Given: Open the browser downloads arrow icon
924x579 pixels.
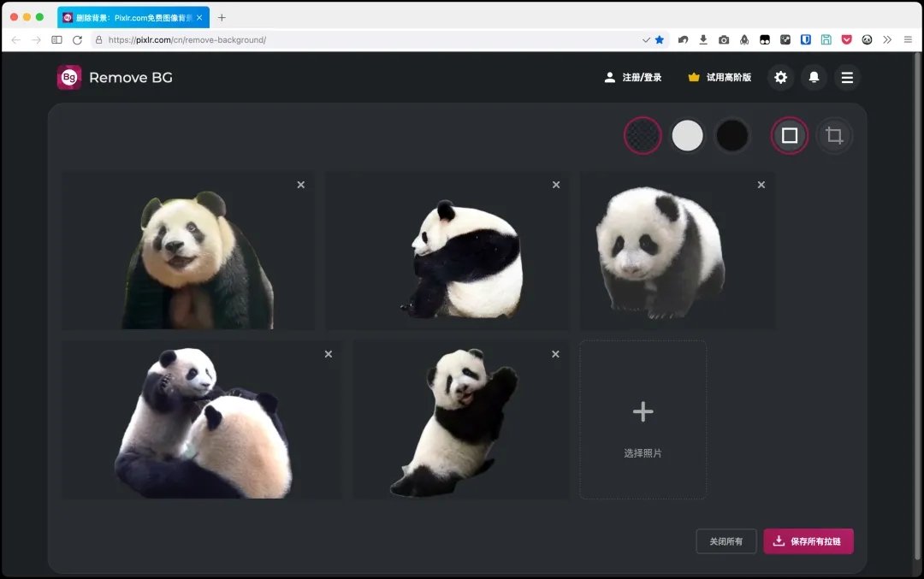Looking at the screenshot, I should point(703,39).
